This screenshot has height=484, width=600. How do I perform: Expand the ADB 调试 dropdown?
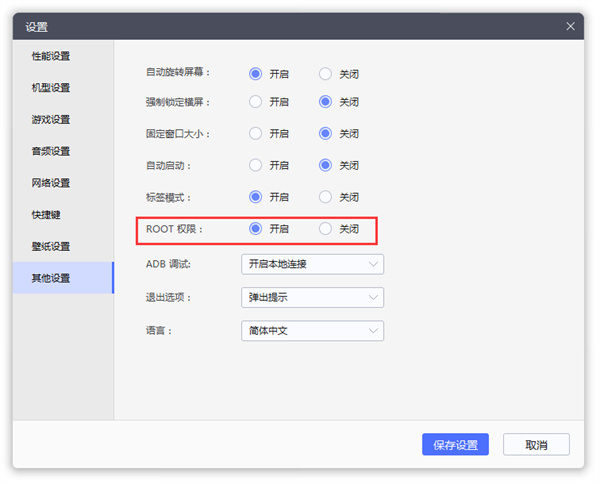point(312,264)
